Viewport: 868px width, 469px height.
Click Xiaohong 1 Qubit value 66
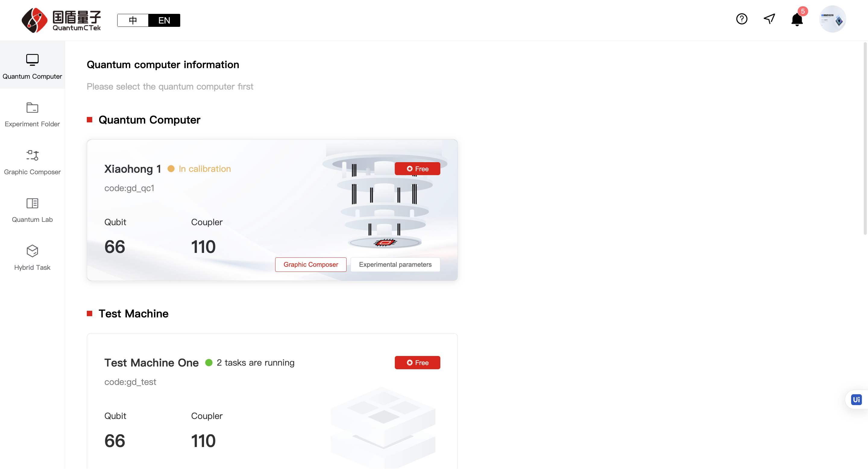coord(115,247)
